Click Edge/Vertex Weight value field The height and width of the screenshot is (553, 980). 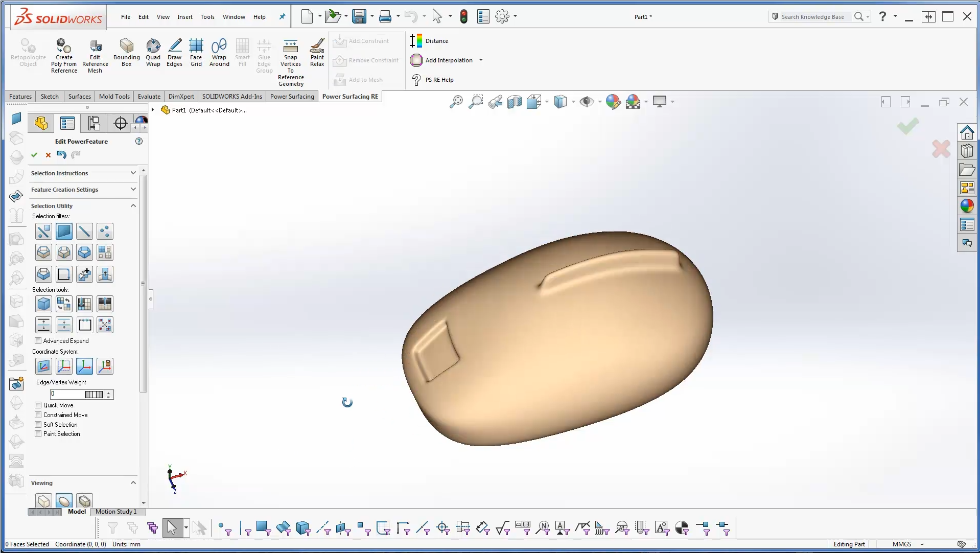click(x=67, y=394)
